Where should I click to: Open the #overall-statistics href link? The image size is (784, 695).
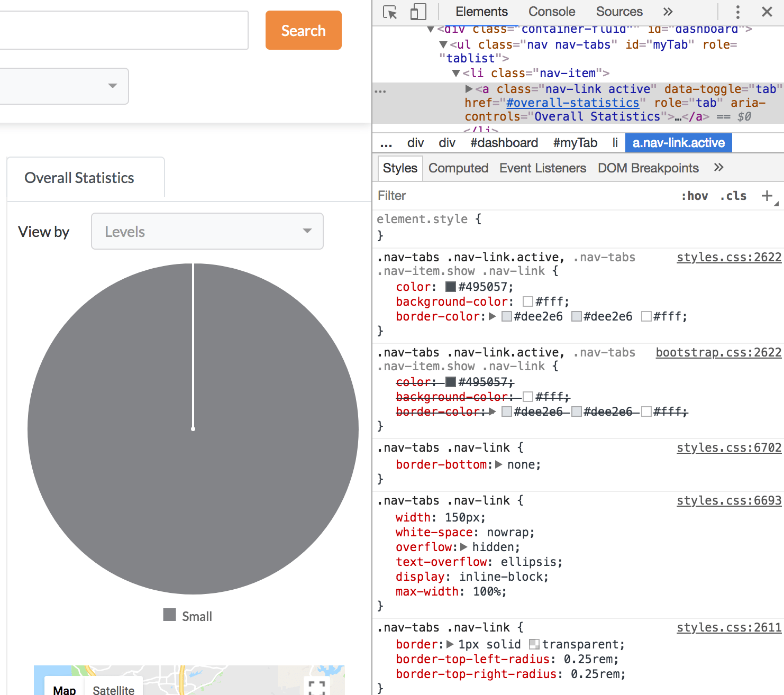[573, 103]
